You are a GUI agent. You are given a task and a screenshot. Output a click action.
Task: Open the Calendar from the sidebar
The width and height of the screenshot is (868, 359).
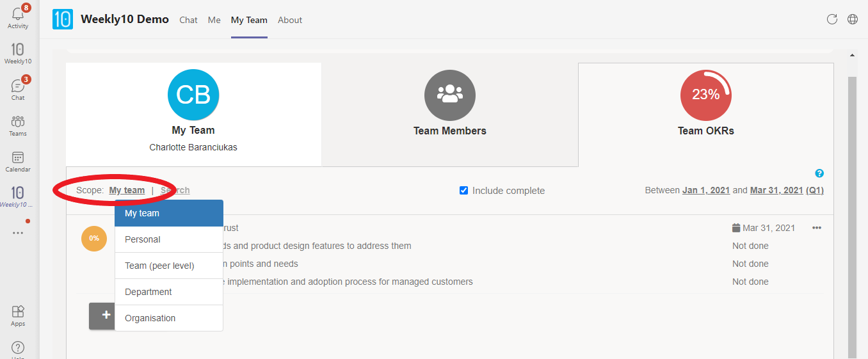(x=18, y=161)
